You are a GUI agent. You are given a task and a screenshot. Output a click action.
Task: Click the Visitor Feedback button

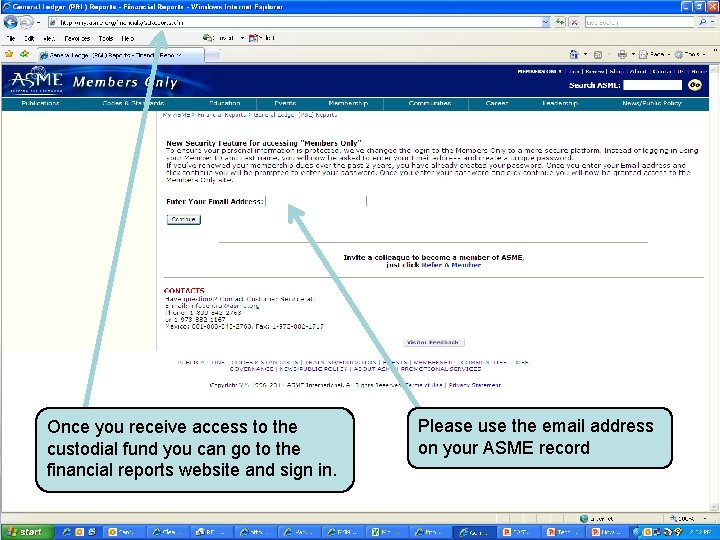tap(433, 343)
